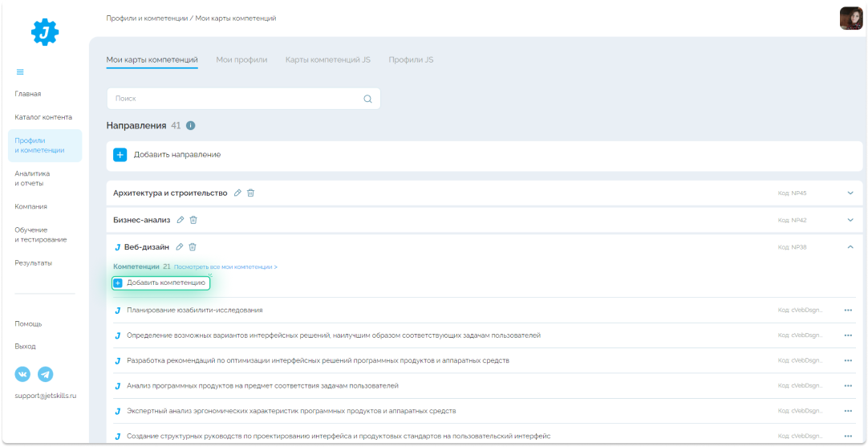Switch to the Мои профили tab

point(241,60)
